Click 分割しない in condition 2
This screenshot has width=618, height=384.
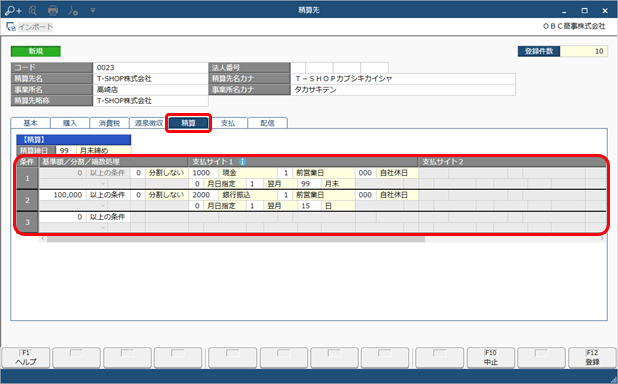[166, 195]
